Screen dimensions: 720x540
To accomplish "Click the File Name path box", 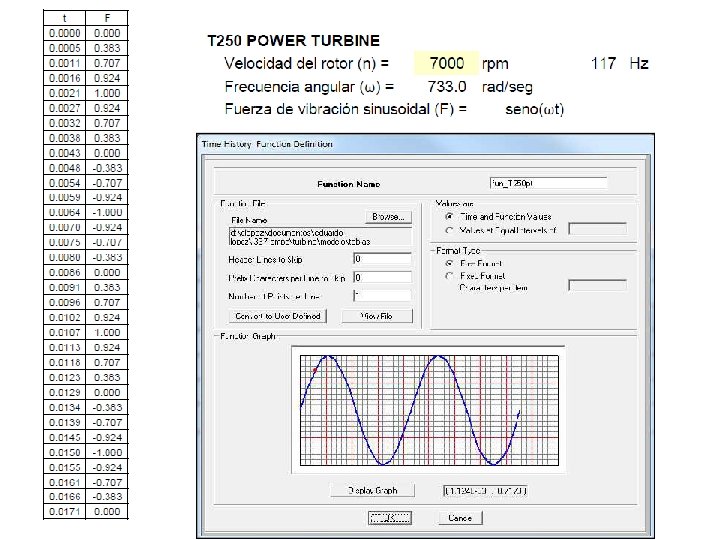I will click(x=320, y=237).
